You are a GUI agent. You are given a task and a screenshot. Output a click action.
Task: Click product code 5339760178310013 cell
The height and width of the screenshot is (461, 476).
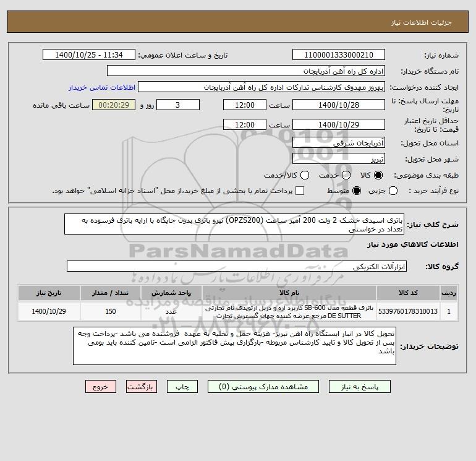tap(408, 311)
